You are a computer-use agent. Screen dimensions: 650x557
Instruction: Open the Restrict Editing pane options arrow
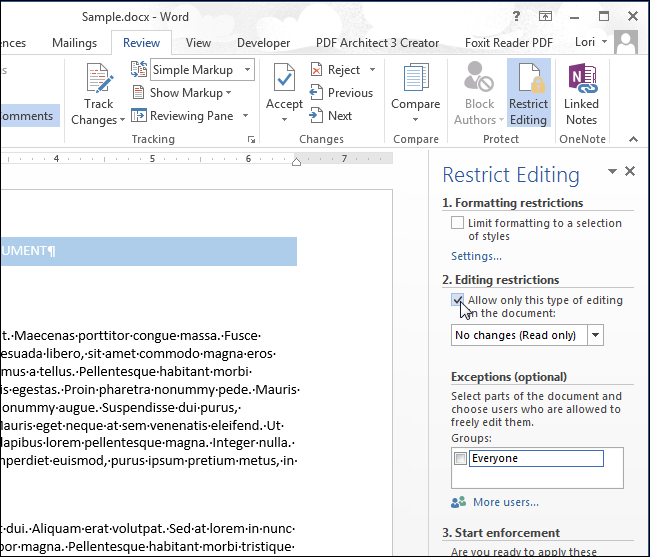tap(612, 171)
